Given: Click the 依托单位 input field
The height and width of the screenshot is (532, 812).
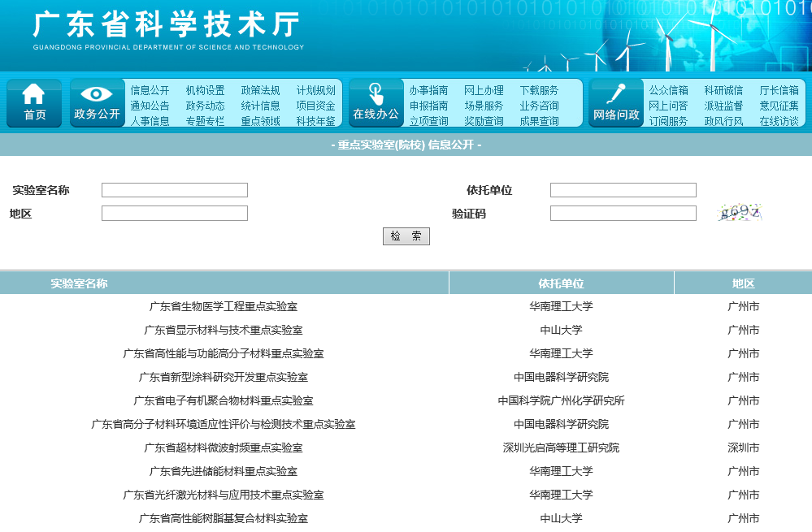Looking at the screenshot, I should [x=622, y=189].
